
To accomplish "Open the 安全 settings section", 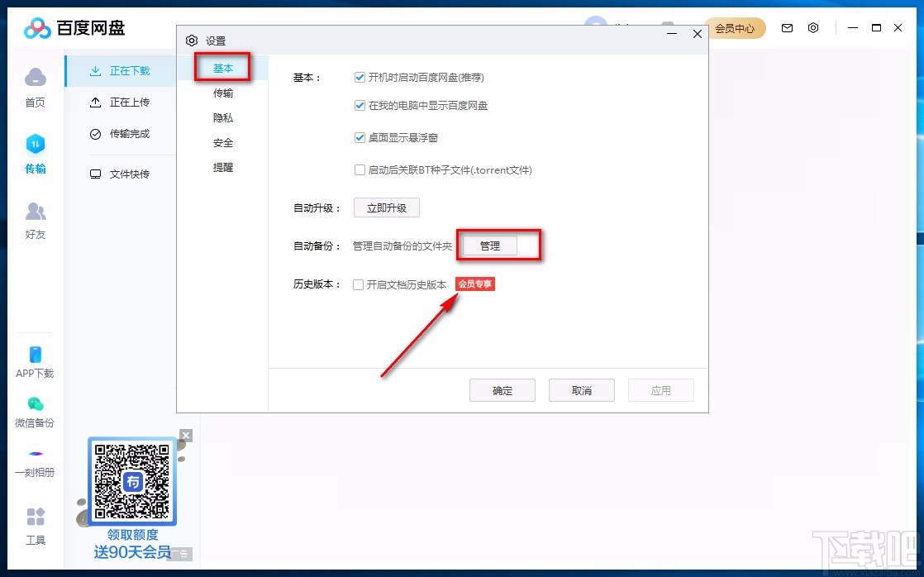I will [x=222, y=142].
